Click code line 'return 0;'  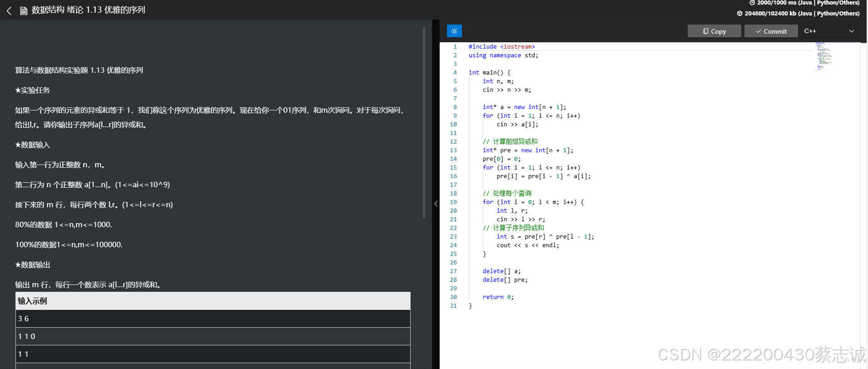tap(498, 297)
